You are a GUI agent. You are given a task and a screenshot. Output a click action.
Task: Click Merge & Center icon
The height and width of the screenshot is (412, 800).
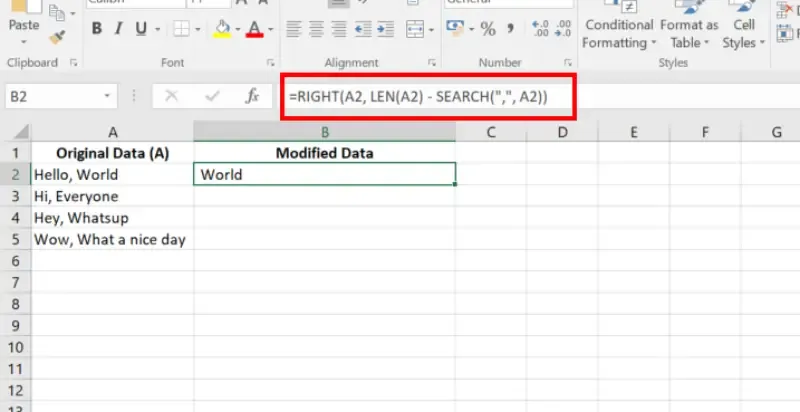[x=415, y=29]
